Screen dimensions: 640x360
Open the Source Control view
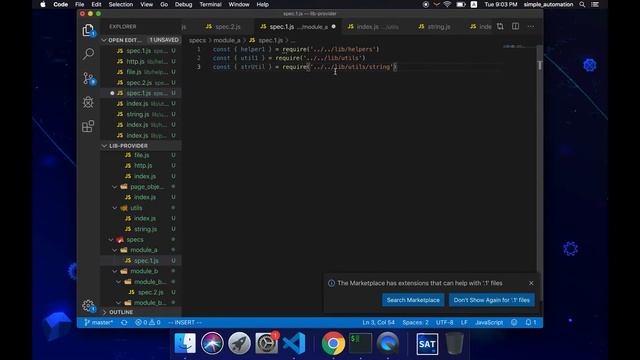click(x=88, y=78)
